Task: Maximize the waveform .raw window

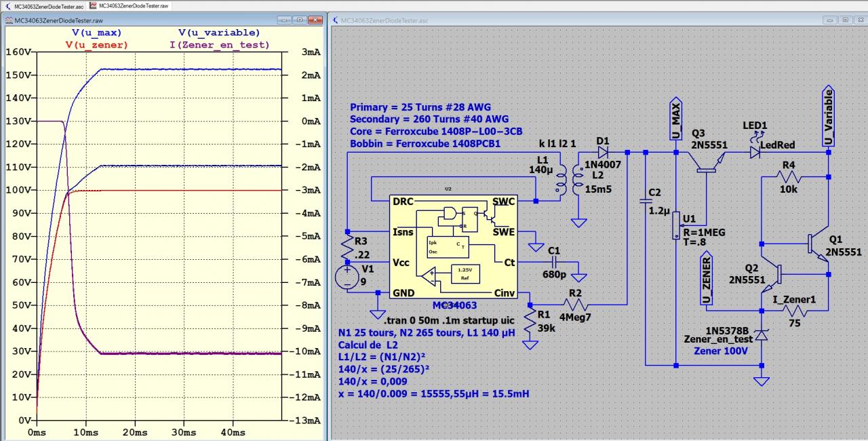Action: click(300, 20)
